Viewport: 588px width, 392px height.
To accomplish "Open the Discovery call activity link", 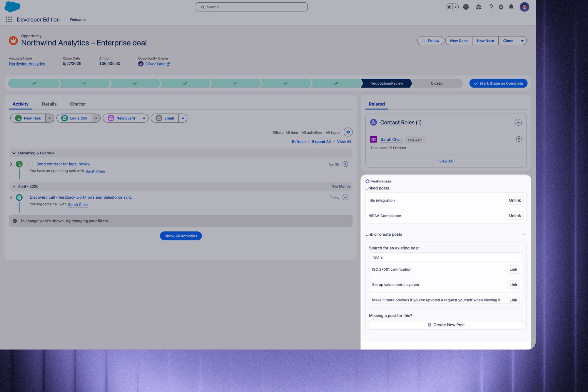I will [81, 197].
